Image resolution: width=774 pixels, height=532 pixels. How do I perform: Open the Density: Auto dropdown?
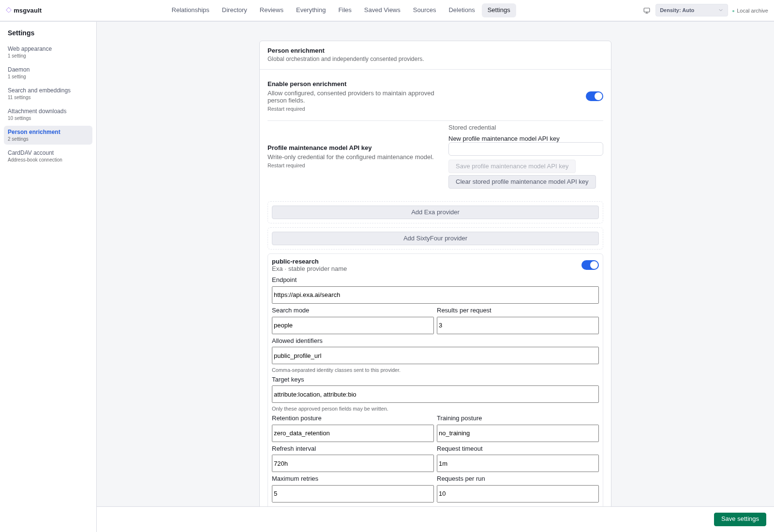[x=692, y=10]
